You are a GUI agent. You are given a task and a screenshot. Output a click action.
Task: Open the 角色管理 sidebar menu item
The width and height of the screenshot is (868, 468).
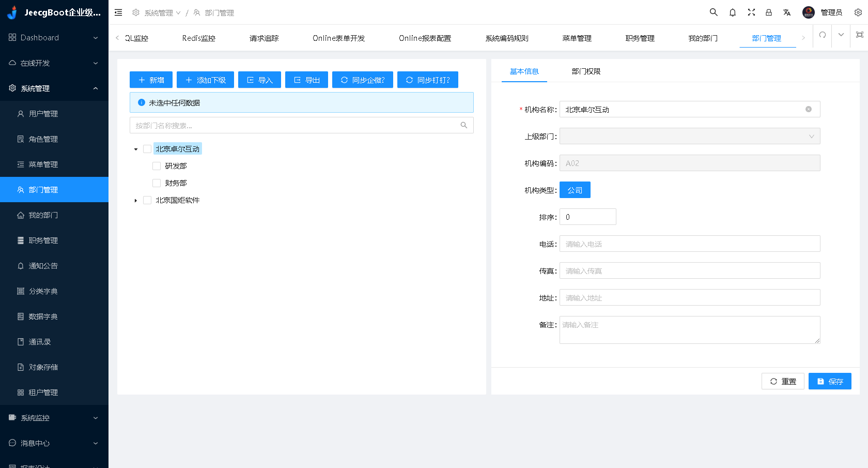[43, 139]
